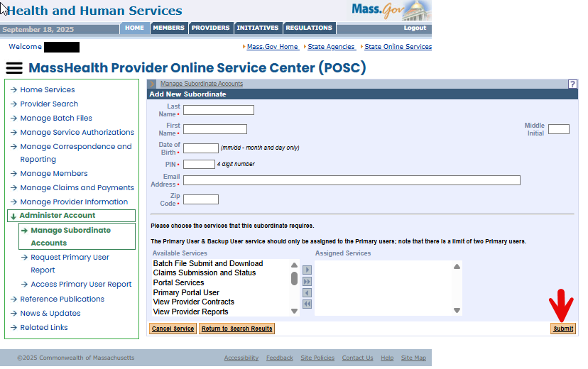The height and width of the screenshot is (369, 588).
Task: Click the Middle Initial field
Action: click(559, 129)
